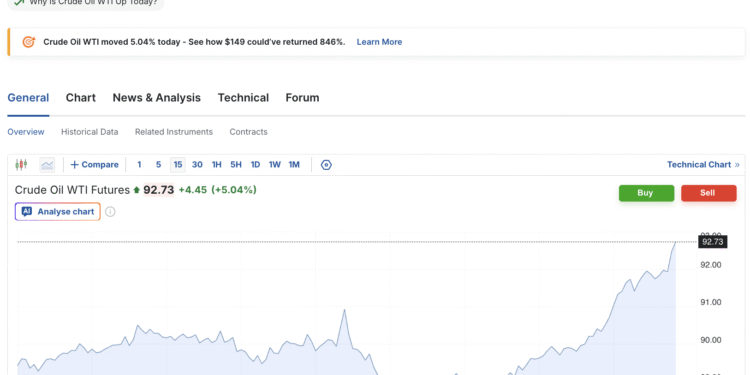Select the area chart type icon
Viewport: 750px width, 375px height.
(x=47, y=165)
